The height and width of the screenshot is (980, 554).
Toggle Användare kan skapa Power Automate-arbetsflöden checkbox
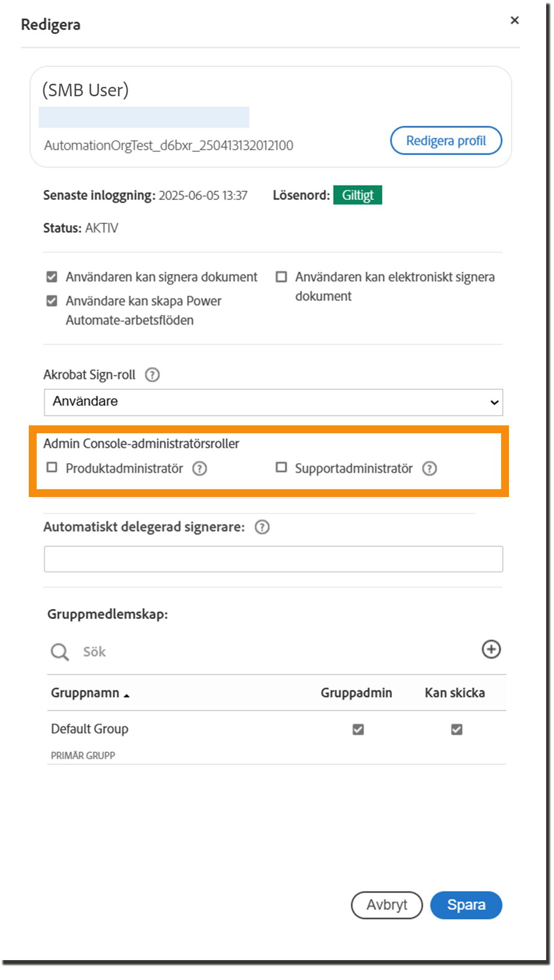pyautogui.click(x=52, y=301)
